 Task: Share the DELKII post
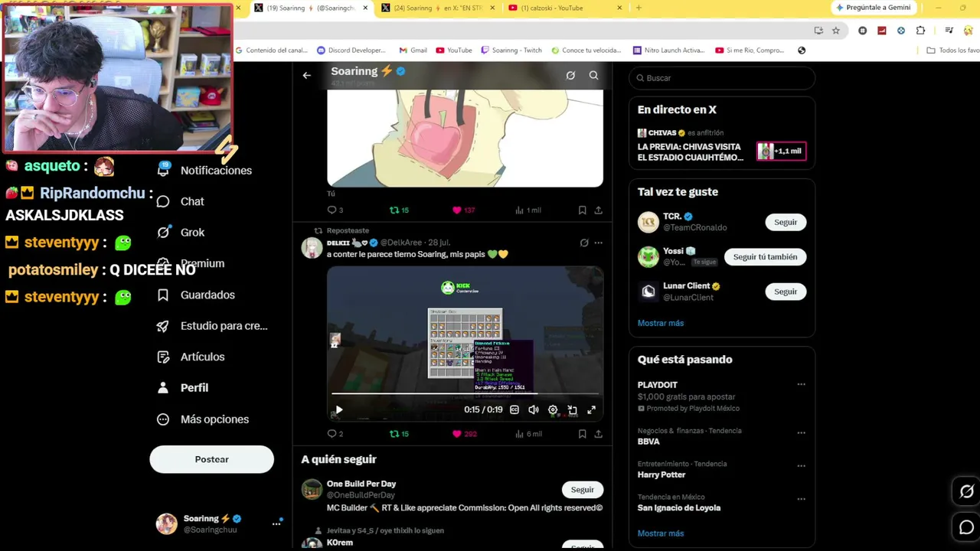[x=598, y=434]
